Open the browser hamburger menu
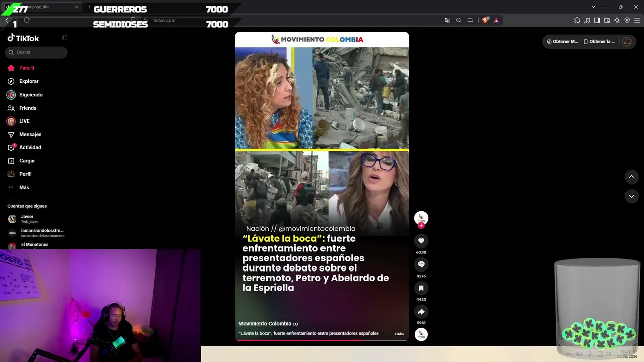The width and height of the screenshot is (644, 362). point(637,20)
